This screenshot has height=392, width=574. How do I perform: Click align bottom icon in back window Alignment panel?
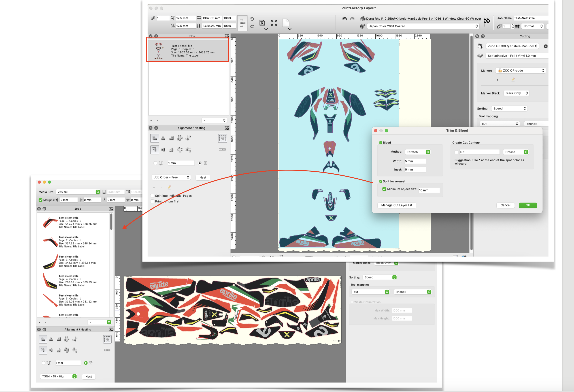pos(59,350)
